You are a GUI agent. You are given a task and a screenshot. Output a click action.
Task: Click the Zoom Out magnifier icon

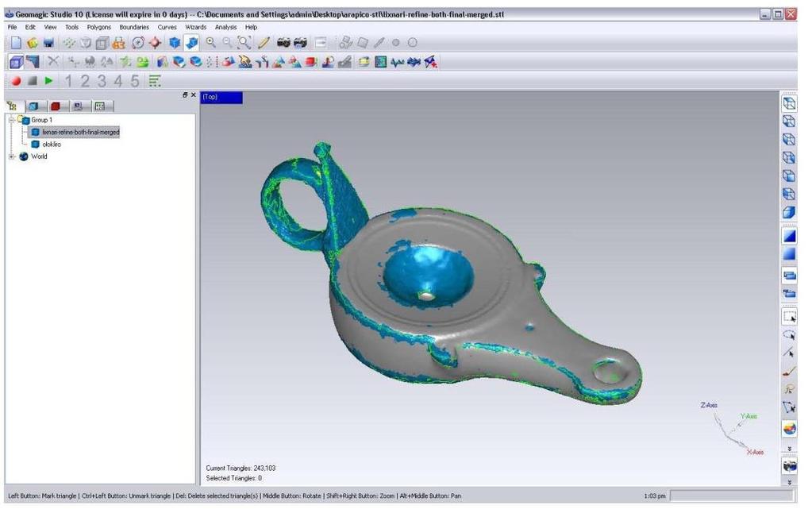tap(227, 43)
